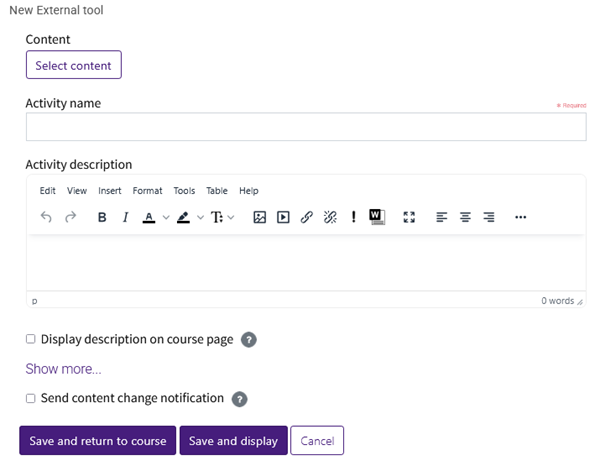Check Send content change notification
600x466 pixels.
[x=31, y=398]
